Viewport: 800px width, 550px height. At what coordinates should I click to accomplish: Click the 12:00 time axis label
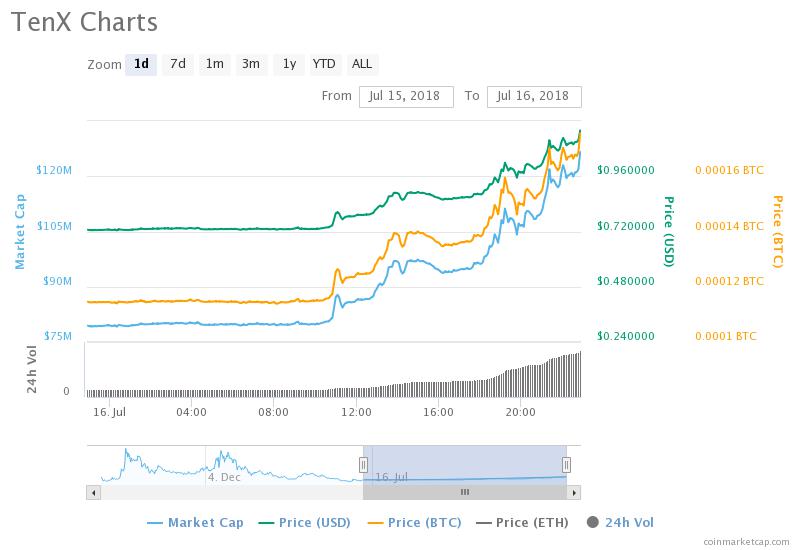[356, 412]
